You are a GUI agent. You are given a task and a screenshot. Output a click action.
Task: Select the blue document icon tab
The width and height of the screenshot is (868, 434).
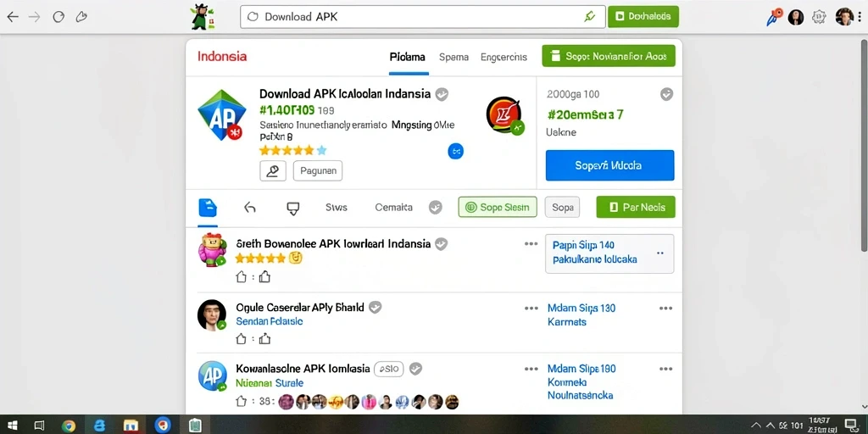click(x=208, y=209)
